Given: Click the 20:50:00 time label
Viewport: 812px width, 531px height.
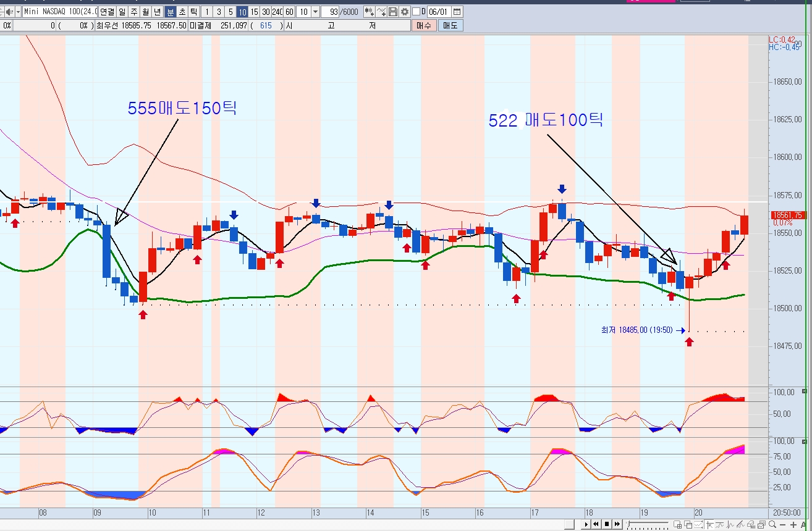Looking at the screenshot, I should click(786, 512).
